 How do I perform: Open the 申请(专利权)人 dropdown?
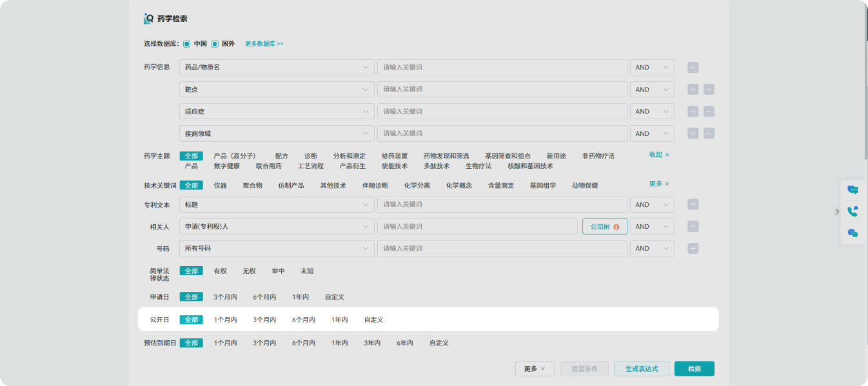coord(277,226)
